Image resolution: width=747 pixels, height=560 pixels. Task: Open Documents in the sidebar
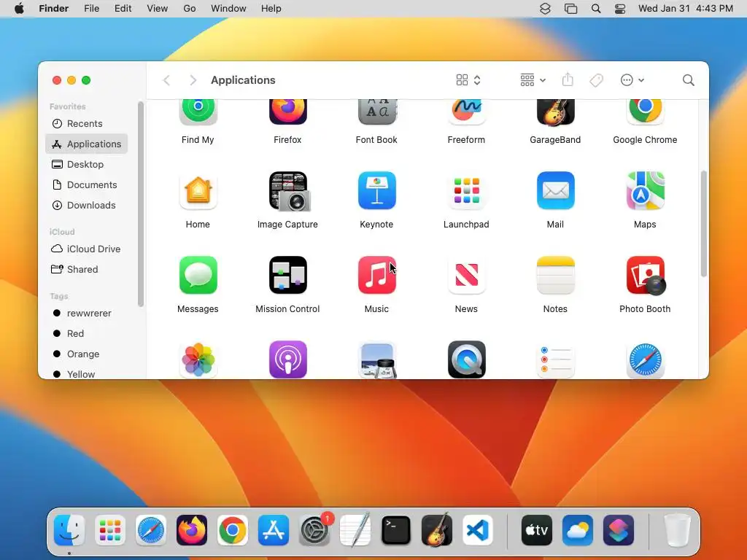(x=87, y=184)
